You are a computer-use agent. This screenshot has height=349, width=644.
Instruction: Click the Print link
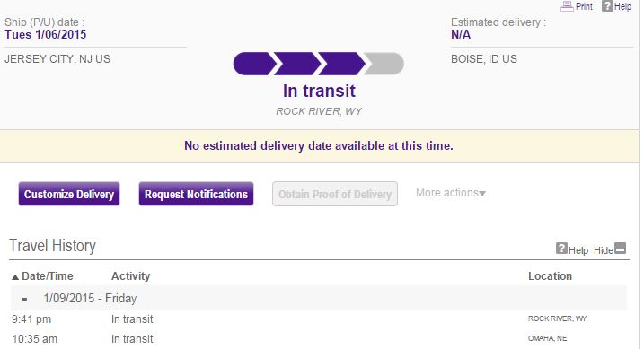pos(584,6)
